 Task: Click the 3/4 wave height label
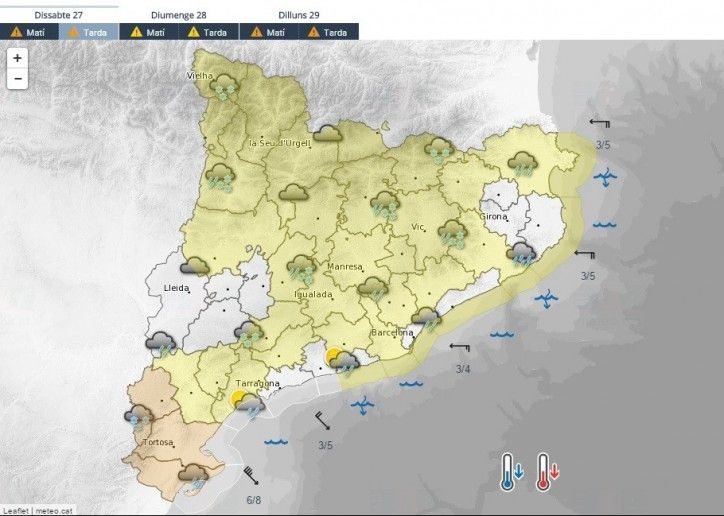(x=463, y=369)
